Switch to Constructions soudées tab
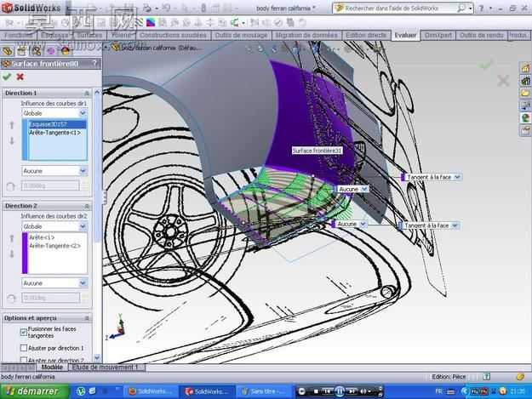 coord(173,35)
